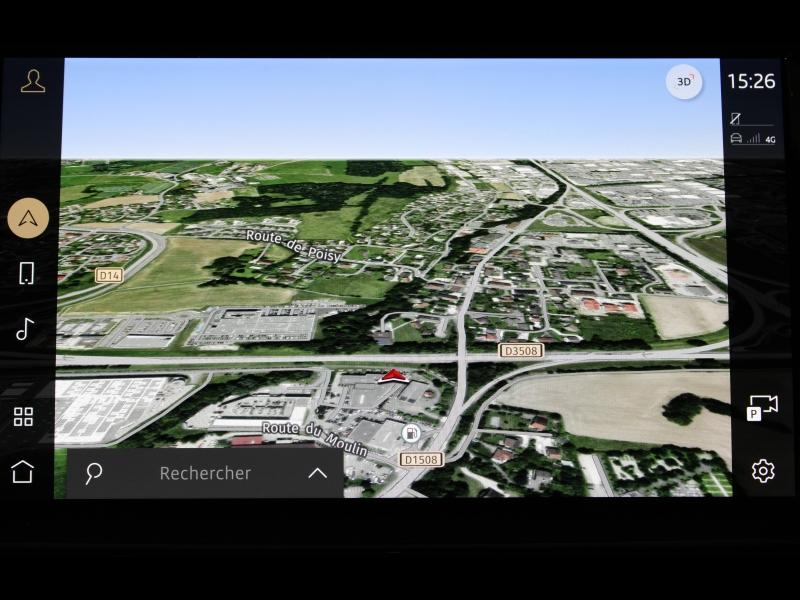The height and width of the screenshot is (600, 800).
Task: Open the settings gear icon
Action: pyautogui.click(x=763, y=471)
